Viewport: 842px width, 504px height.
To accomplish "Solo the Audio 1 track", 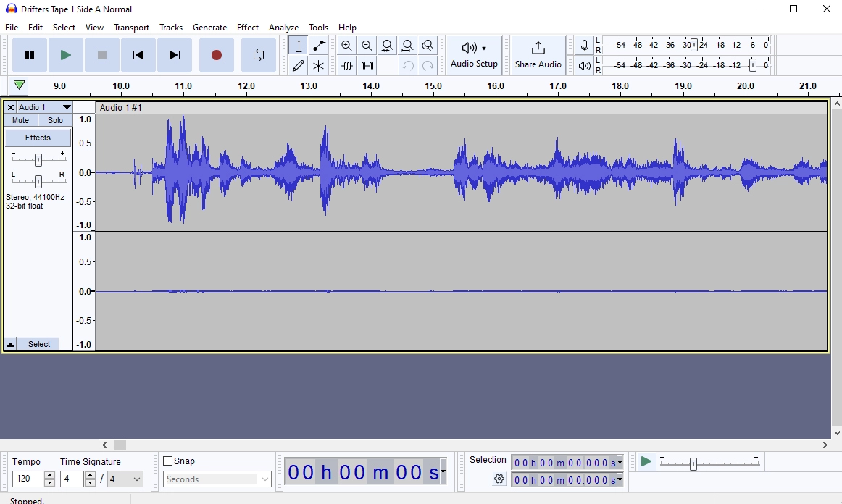I will click(x=55, y=120).
